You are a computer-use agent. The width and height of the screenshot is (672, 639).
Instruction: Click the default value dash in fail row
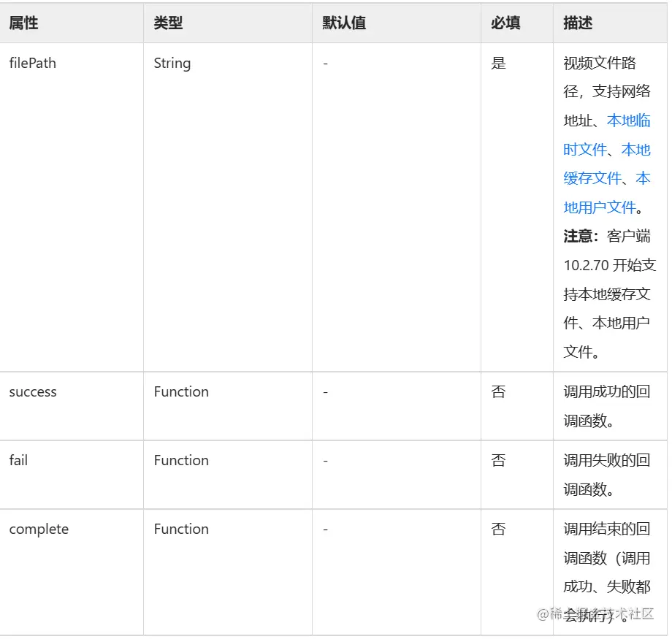point(325,461)
